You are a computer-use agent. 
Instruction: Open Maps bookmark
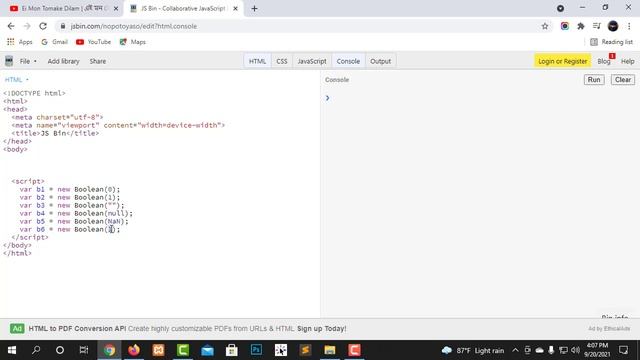tap(133, 42)
